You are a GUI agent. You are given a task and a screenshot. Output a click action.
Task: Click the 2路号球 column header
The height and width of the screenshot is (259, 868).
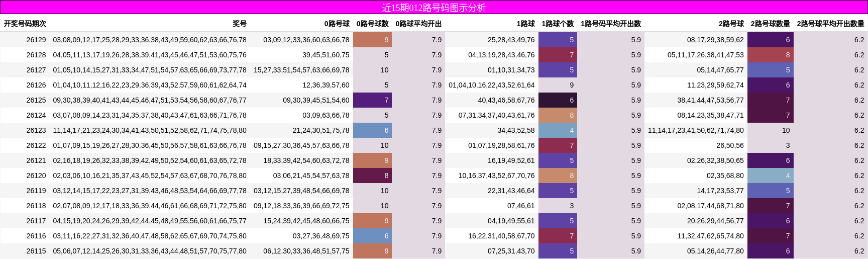(x=731, y=24)
